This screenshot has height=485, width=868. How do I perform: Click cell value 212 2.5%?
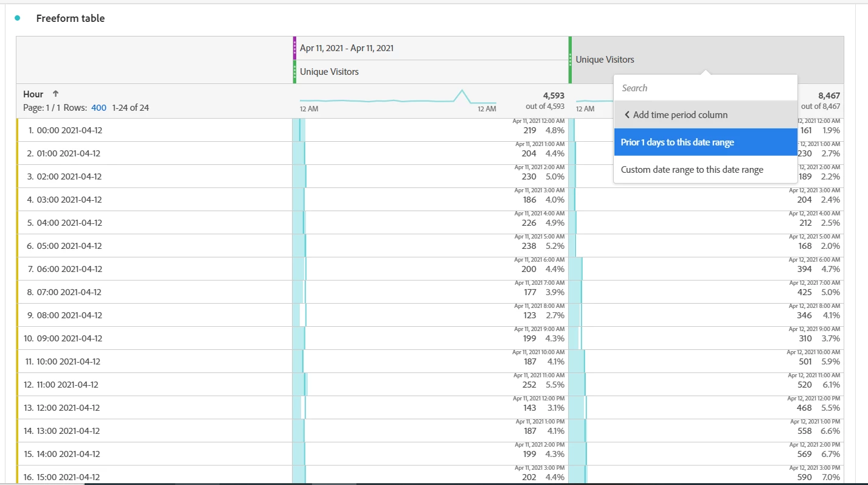point(819,223)
